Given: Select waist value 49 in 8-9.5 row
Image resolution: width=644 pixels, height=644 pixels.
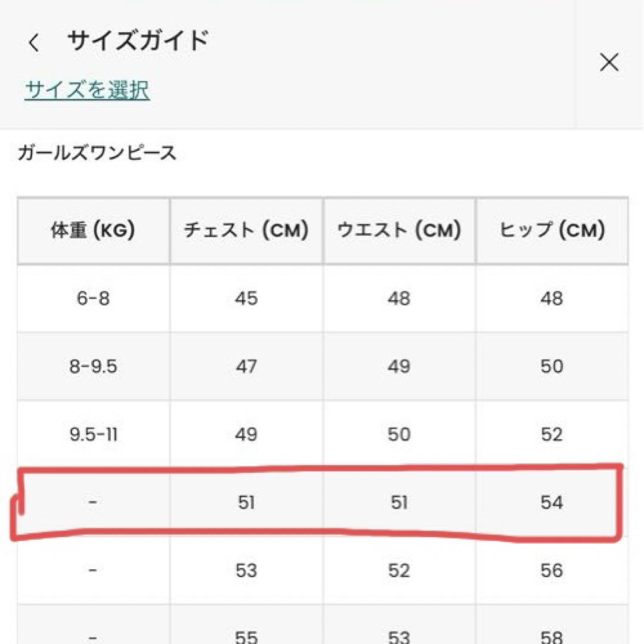Looking at the screenshot, I should [x=399, y=366].
